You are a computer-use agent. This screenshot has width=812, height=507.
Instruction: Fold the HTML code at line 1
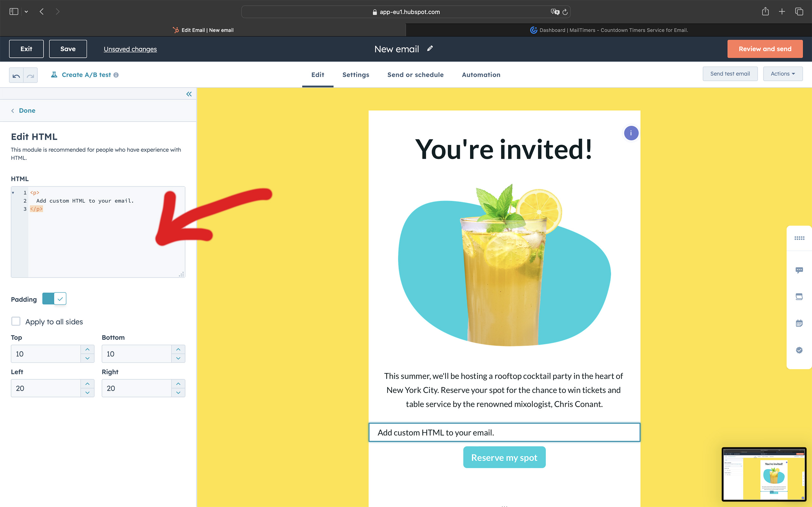click(13, 193)
